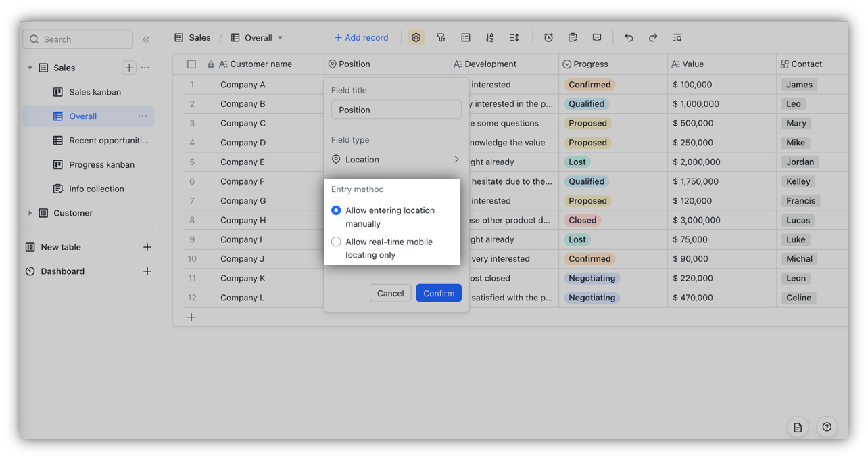Open the Overall view dropdown arrow
The image size is (868, 460).
[x=281, y=38]
